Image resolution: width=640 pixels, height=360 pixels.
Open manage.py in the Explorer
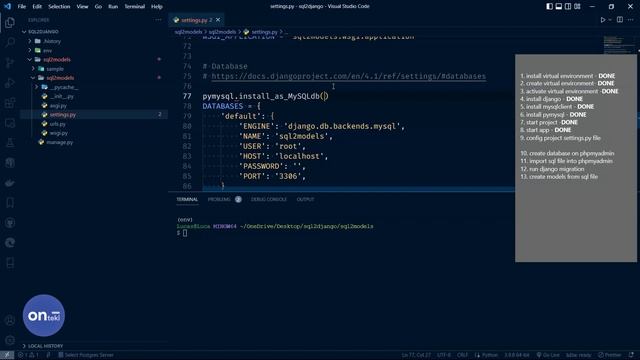[60, 142]
